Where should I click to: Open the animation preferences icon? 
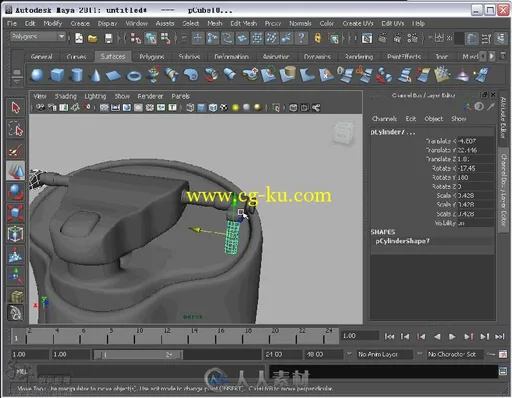tap(503, 354)
